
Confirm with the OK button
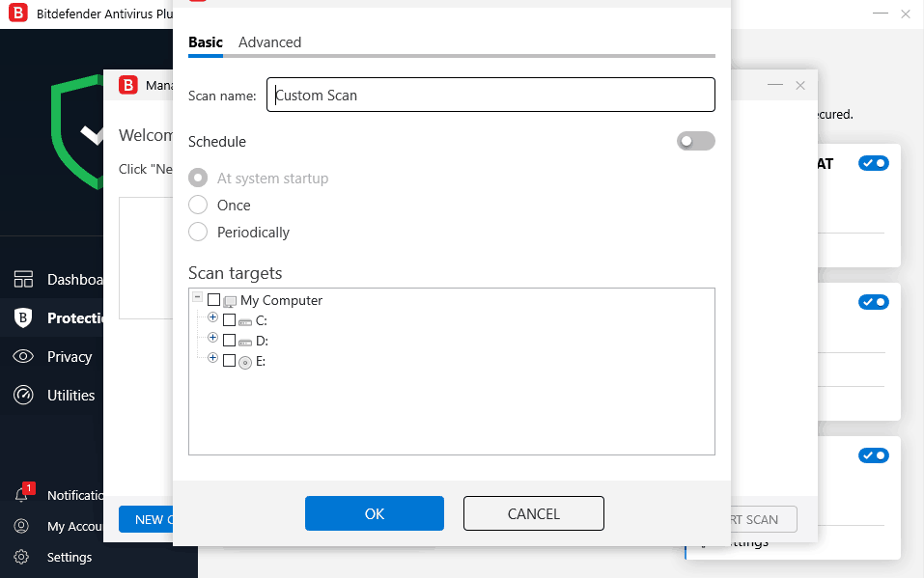pos(374,512)
